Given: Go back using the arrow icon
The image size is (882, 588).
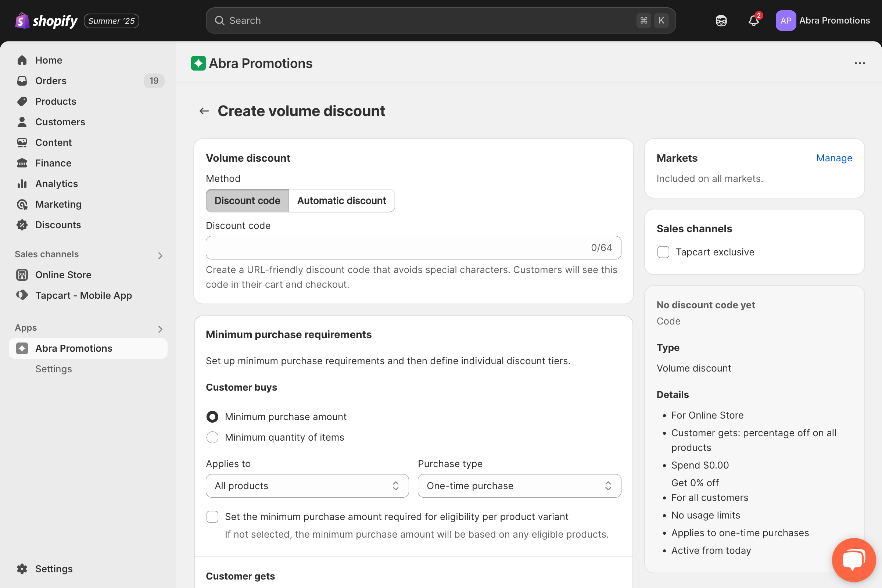Looking at the screenshot, I should [x=204, y=111].
